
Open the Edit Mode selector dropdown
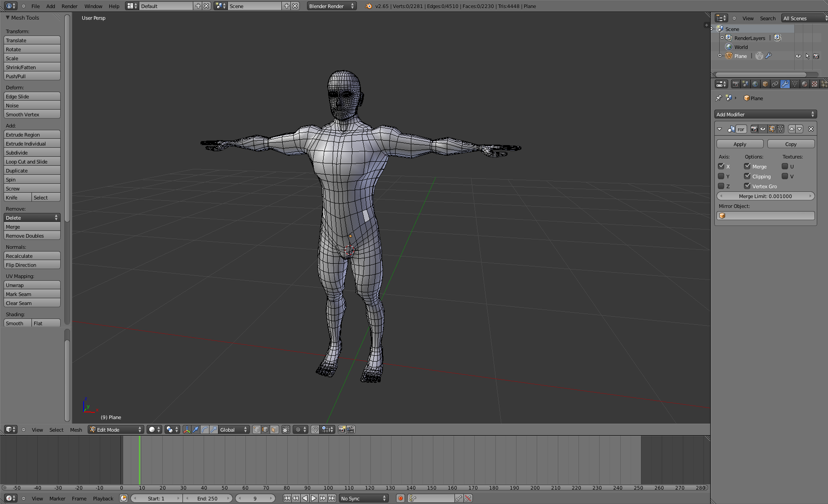click(x=116, y=429)
